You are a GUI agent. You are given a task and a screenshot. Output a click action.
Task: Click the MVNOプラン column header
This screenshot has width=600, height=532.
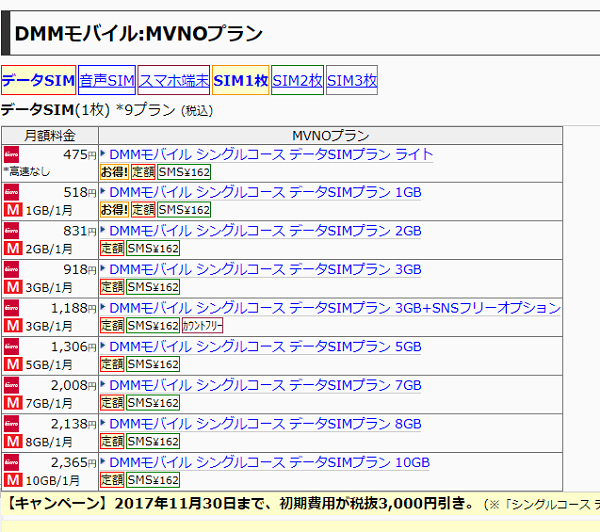[x=331, y=135]
